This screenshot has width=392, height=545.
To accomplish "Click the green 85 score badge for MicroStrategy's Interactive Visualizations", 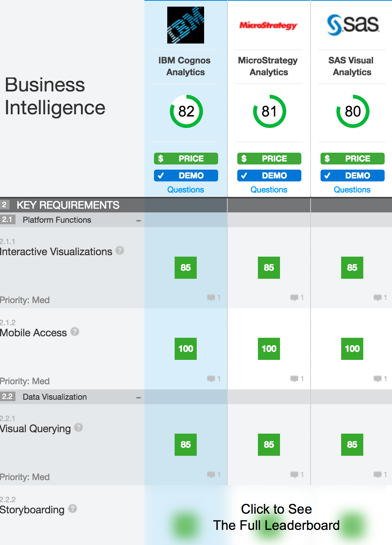I will coord(269,268).
